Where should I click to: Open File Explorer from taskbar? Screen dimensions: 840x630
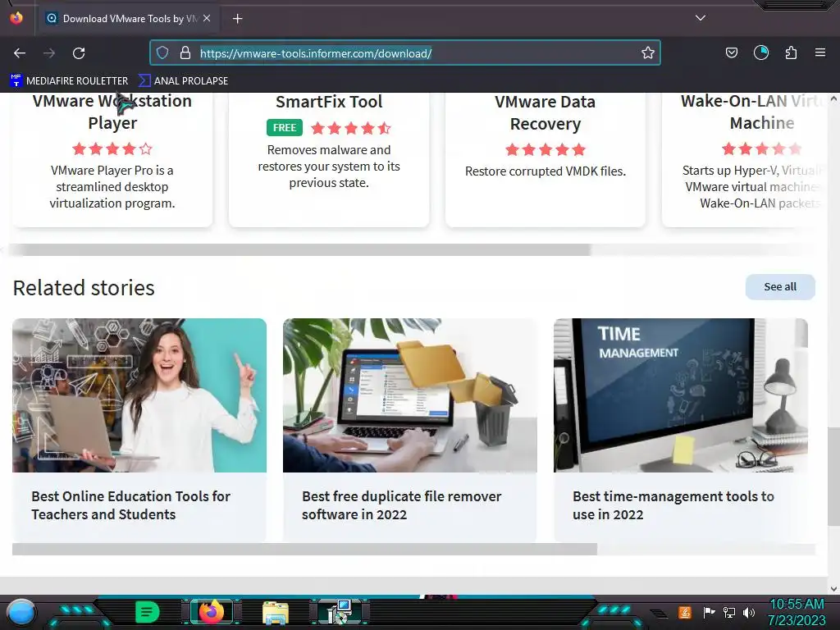click(276, 612)
